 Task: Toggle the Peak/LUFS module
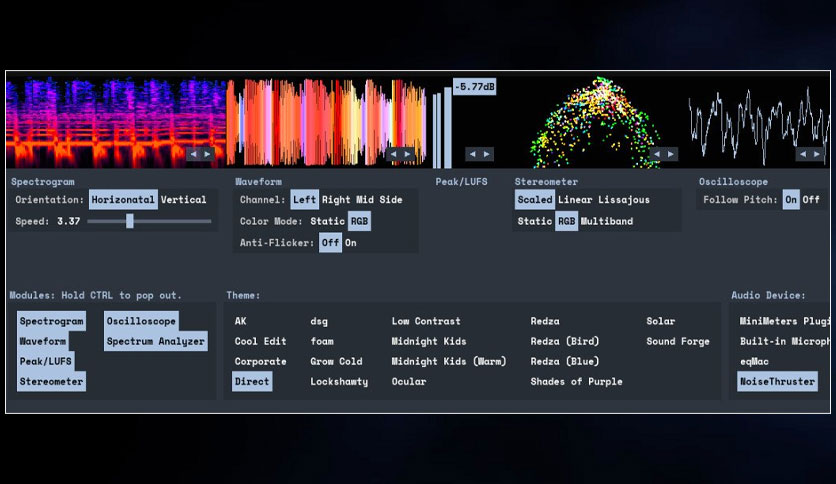click(x=46, y=361)
